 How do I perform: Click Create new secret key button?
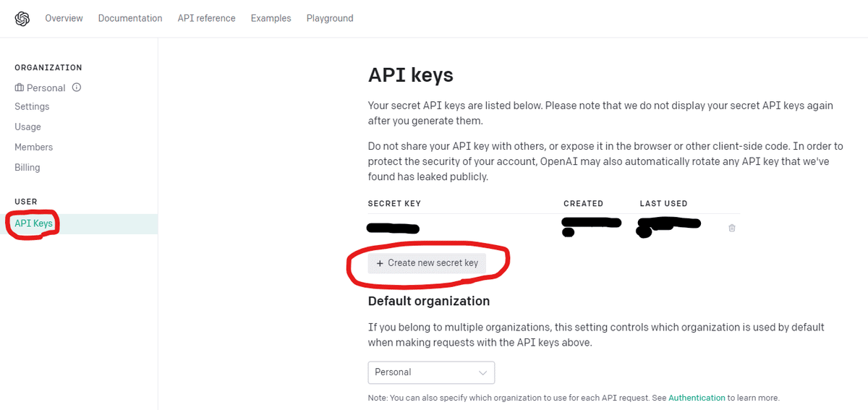click(x=427, y=263)
